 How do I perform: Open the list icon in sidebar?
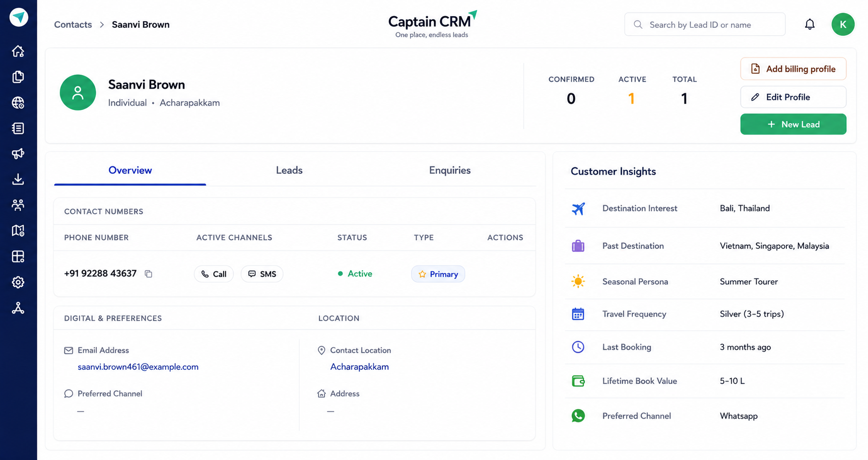(x=18, y=128)
